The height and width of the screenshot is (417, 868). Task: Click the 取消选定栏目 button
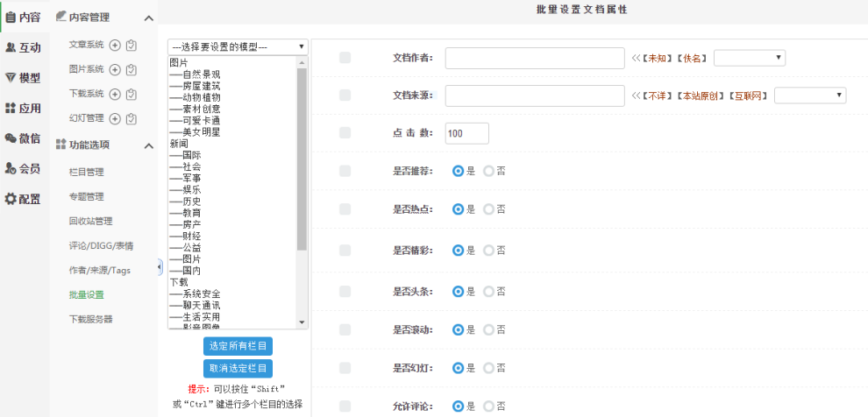point(238,369)
